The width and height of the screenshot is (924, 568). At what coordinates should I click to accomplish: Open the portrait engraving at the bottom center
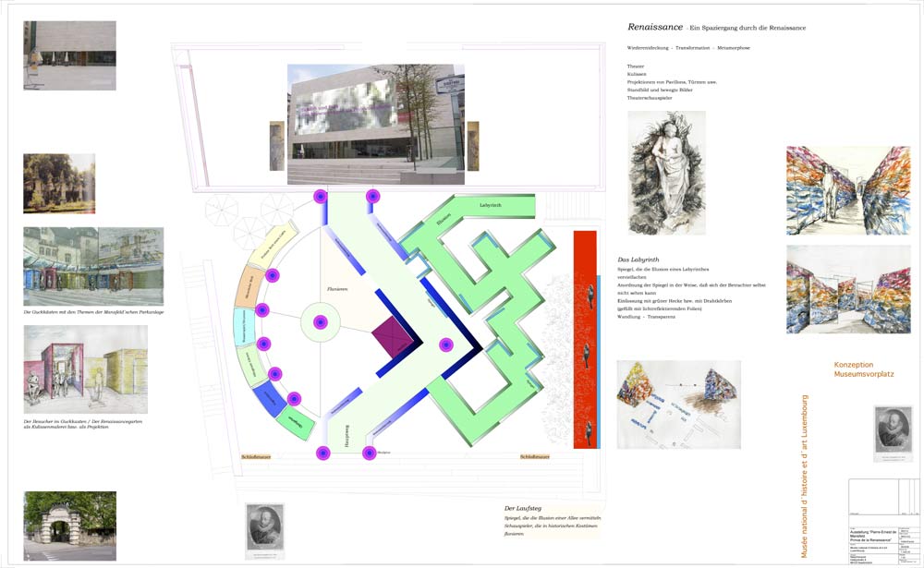[265, 530]
